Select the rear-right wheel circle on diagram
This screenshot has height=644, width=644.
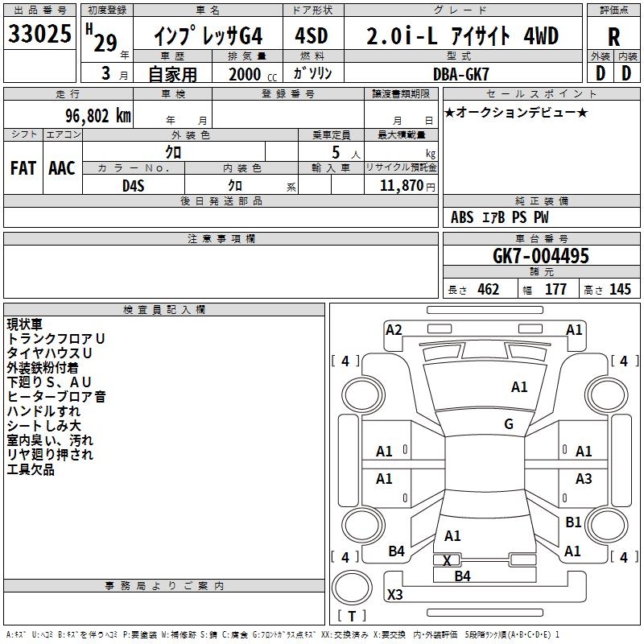607,525
